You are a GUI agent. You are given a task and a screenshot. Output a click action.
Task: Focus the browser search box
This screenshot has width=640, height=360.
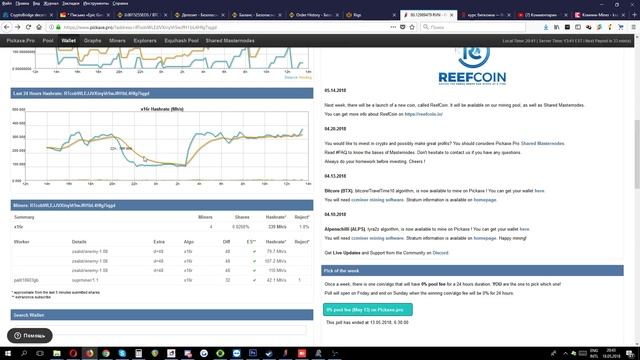473,27
